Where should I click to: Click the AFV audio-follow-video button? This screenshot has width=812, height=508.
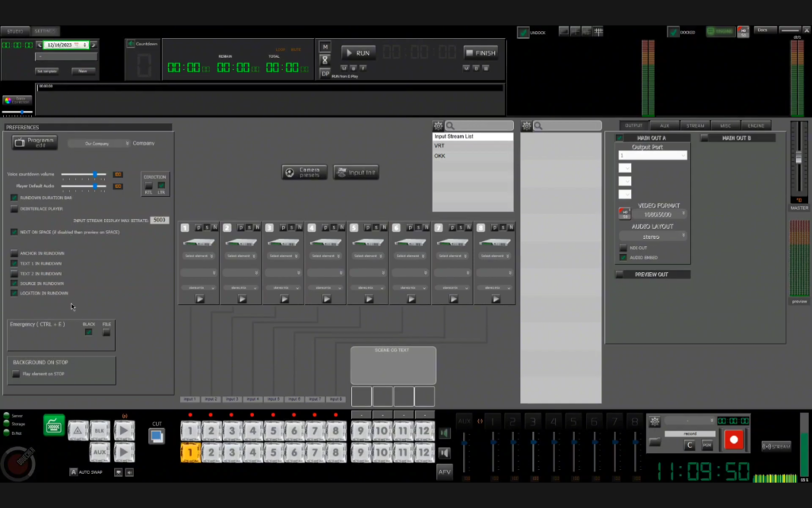click(x=444, y=471)
